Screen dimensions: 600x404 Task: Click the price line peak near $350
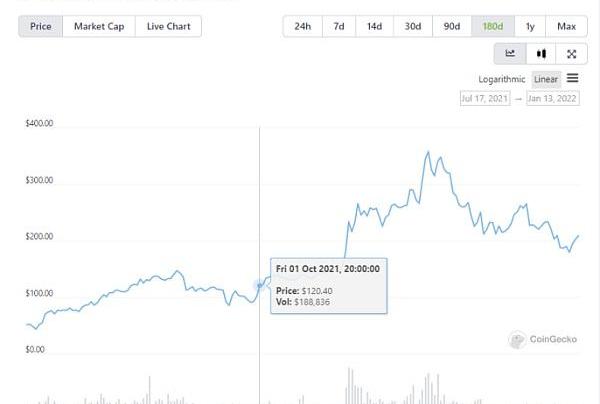(428, 152)
